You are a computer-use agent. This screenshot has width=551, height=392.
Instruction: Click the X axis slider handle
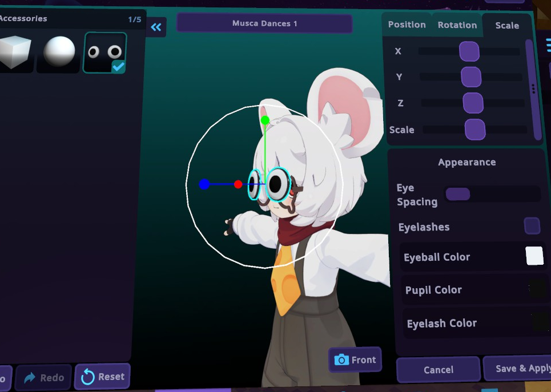pyautogui.click(x=469, y=51)
